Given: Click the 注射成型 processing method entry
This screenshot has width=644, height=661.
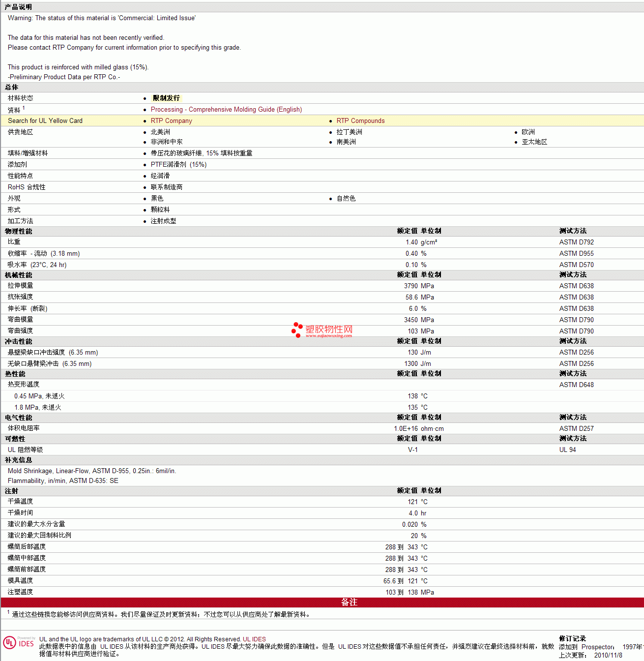Looking at the screenshot, I should [163, 221].
